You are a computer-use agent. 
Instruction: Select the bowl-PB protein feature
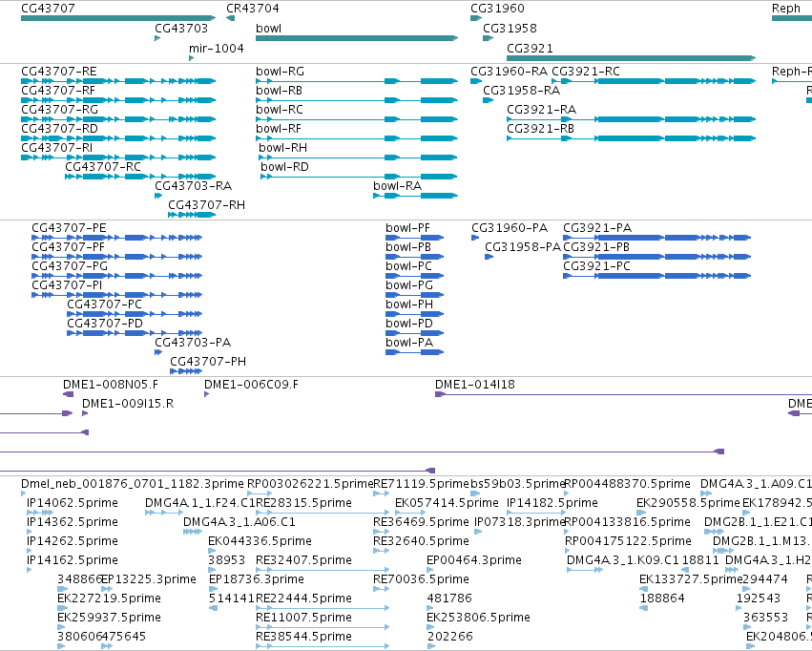[415, 257]
